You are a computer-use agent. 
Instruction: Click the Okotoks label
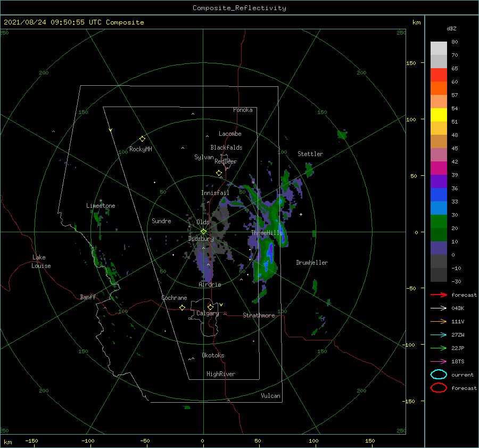click(213, 355)
